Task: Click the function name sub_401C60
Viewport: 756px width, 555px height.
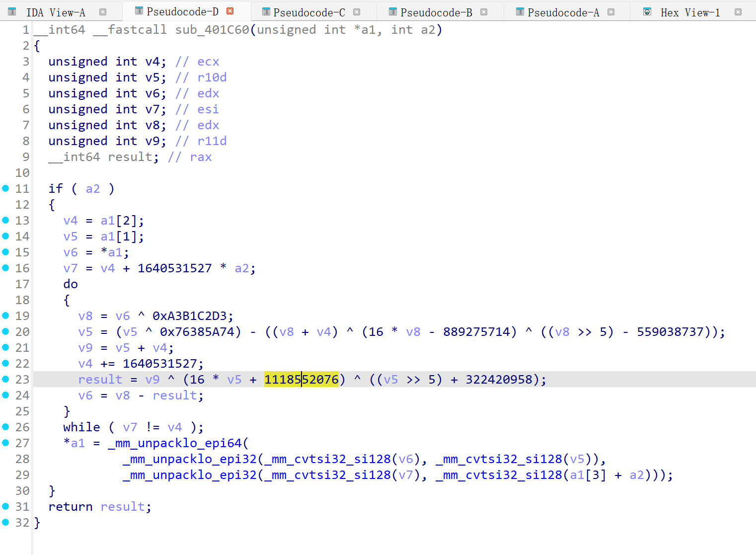Action: [212, 30]
